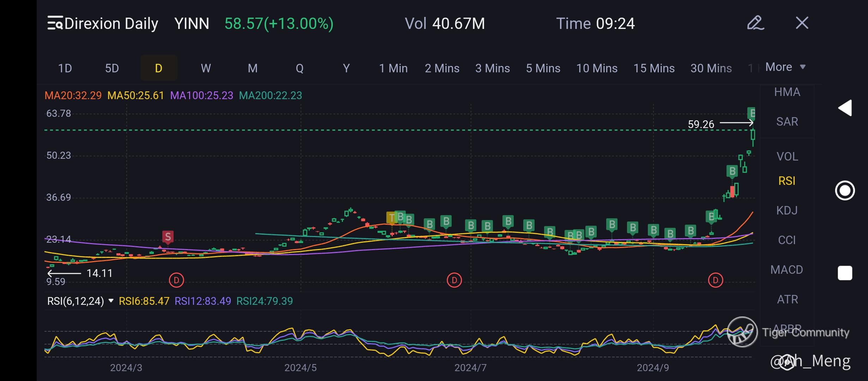Viewport: 868px width, 381px height.
Task: Enable the MACD indicator
Action: pos(786,270)
